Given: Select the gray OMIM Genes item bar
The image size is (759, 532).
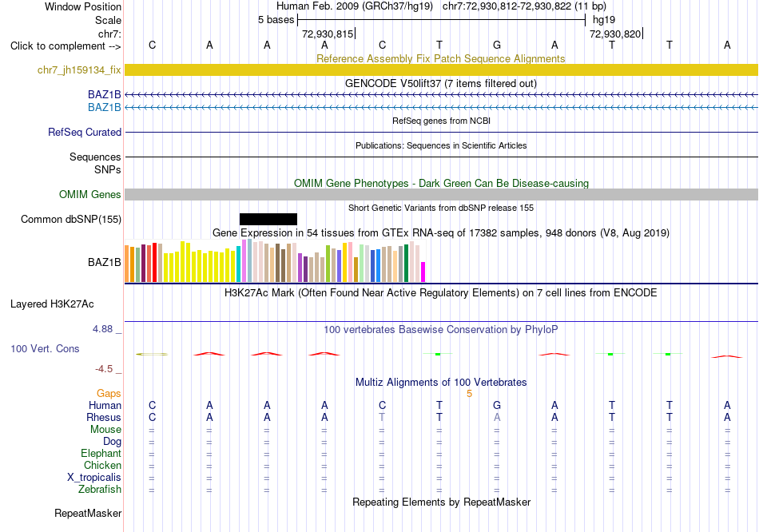Looking at the screenshot, I should [441, 194].
